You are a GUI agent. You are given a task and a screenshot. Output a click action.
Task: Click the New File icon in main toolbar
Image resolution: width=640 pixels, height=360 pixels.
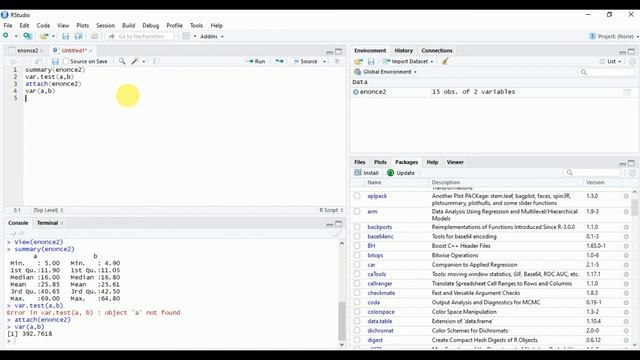click(x=6, y=36)
